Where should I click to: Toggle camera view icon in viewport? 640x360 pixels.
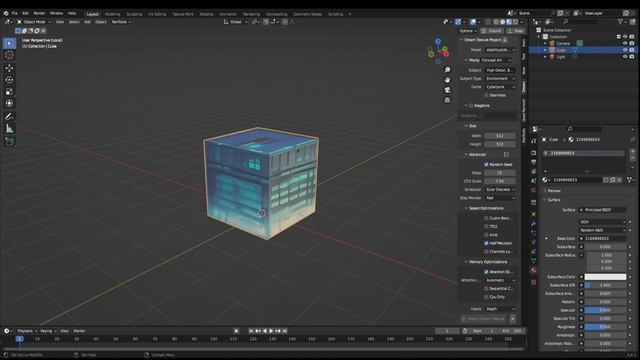coord(447,90)
